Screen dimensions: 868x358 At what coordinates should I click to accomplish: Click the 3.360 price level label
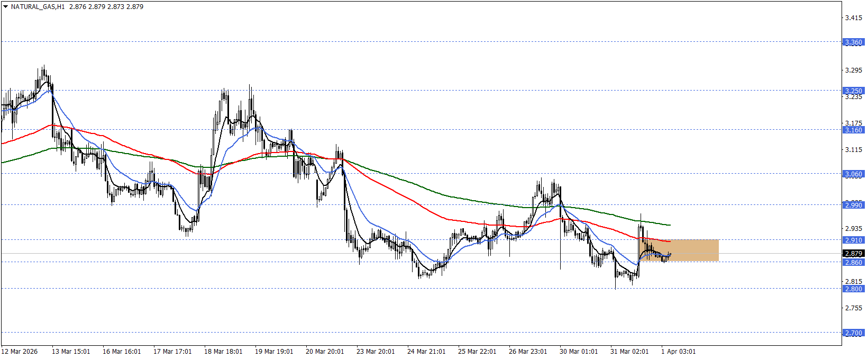pos(853,42)
